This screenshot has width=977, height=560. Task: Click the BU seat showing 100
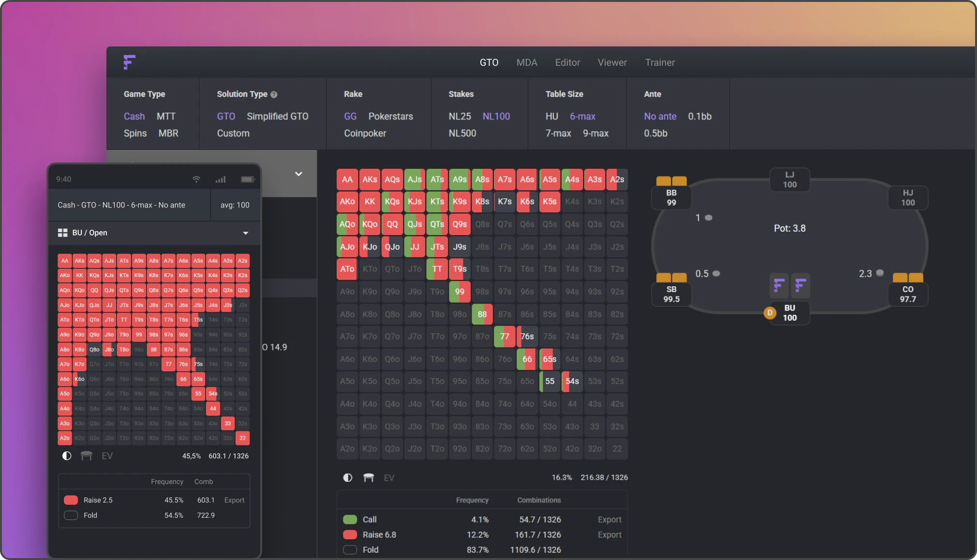(789, 313)
